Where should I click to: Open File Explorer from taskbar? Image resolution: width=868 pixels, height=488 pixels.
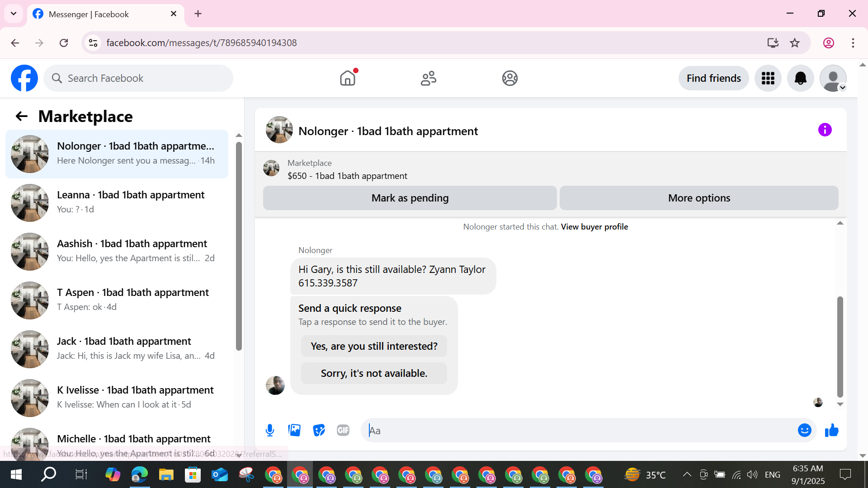point(166,474)
